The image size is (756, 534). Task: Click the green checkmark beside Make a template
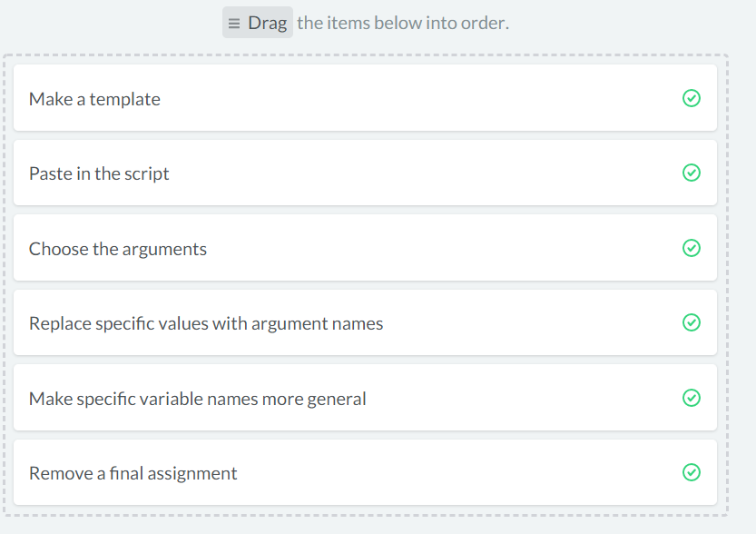point(691,98)
